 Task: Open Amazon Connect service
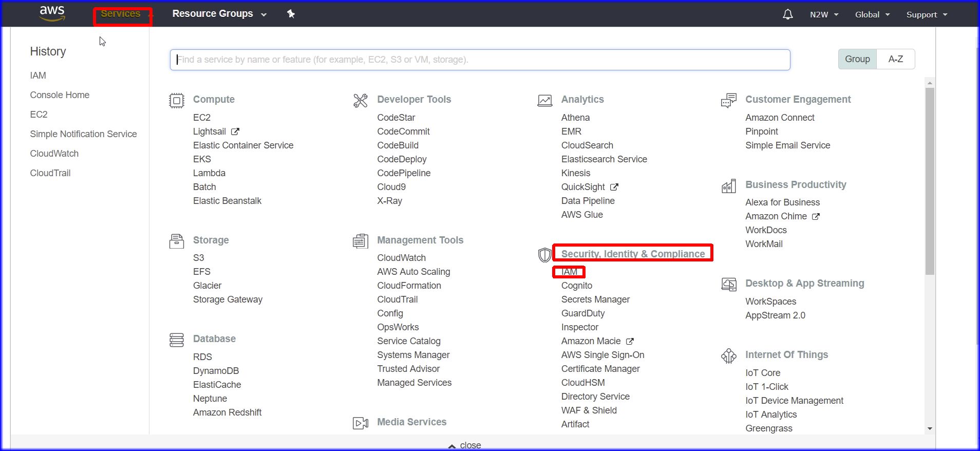(780, 118)
